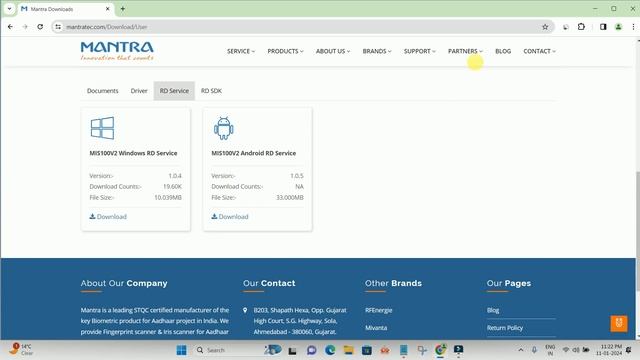This screenshot has width=640, height=360.
Task: Go back using the browser back arrow
Action: point(10,27)
